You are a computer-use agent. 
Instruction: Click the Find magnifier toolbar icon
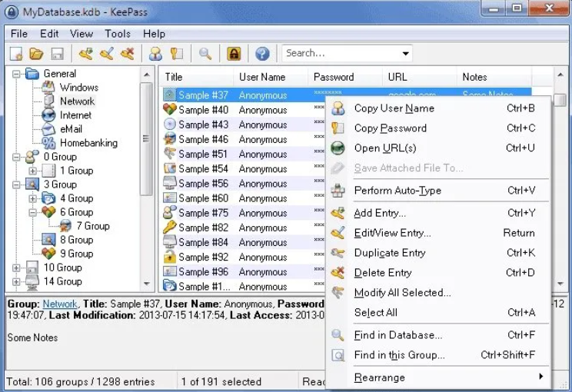[x=205, y=54]
